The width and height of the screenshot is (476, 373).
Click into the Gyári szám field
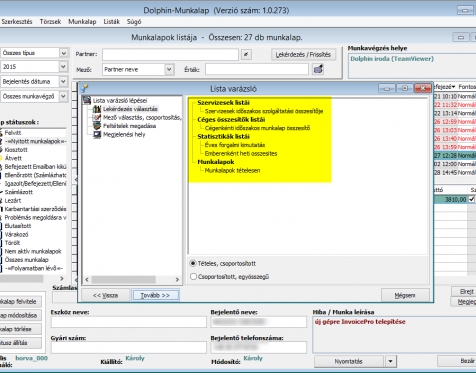click(129, 348)
